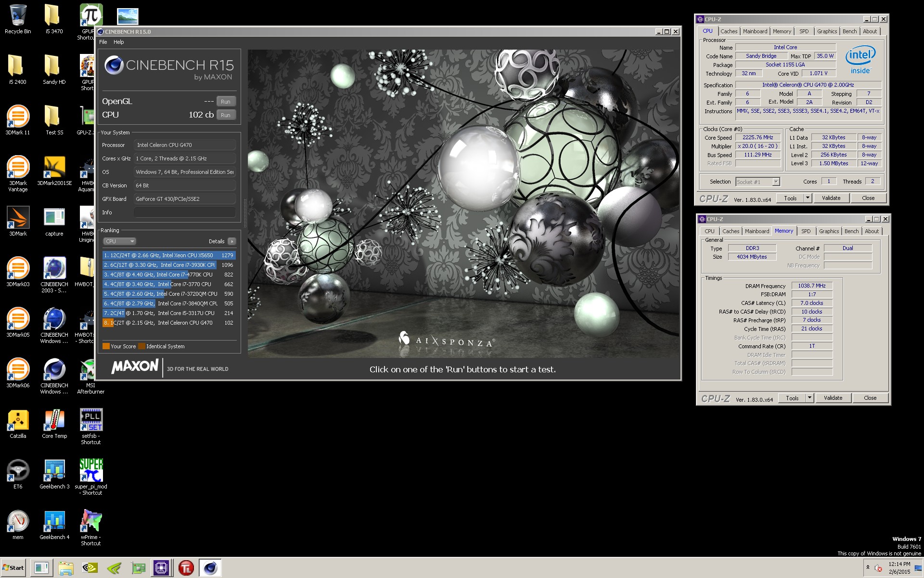Open the Ranking CPU dropdown
This screenshot has height=578, width=924.
(x=119, y=241)
